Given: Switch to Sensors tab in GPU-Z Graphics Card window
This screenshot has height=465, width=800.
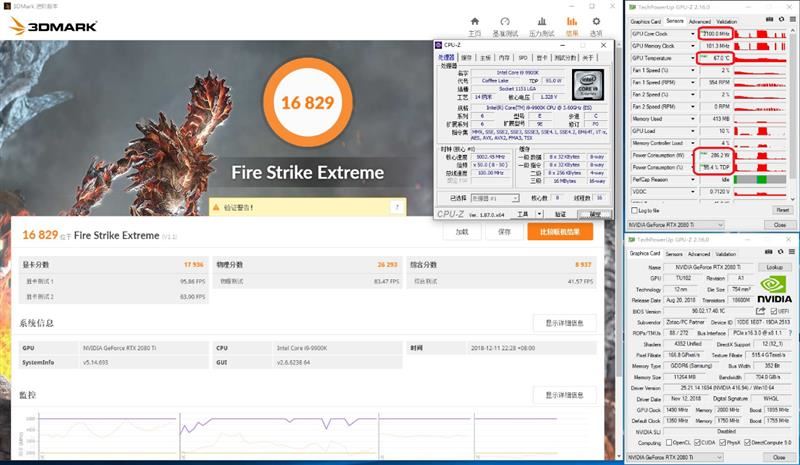Looking at the screenshot, I should pos(673,254).
